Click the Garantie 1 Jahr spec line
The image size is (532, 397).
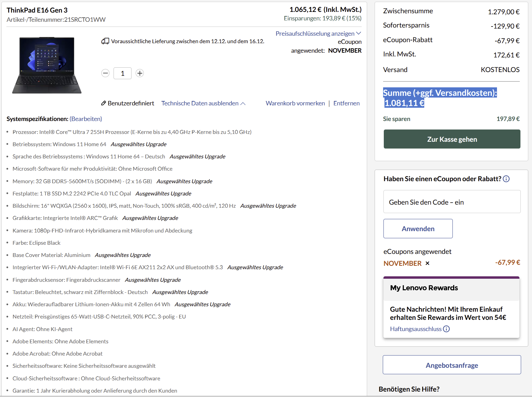95,391
